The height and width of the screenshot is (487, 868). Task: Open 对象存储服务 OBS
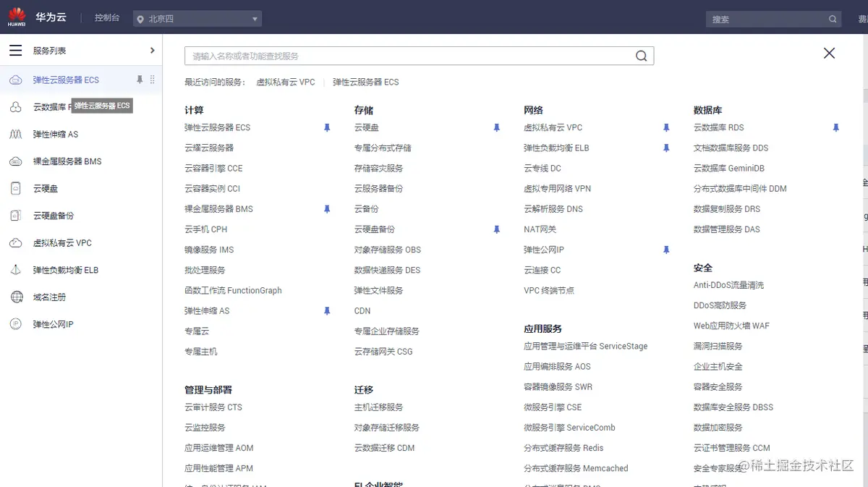388,250
